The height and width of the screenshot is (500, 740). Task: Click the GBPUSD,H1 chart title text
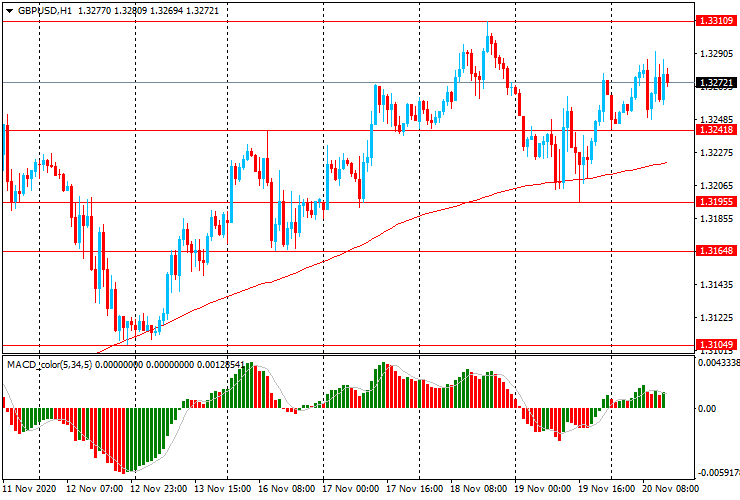tap(45, 10)
